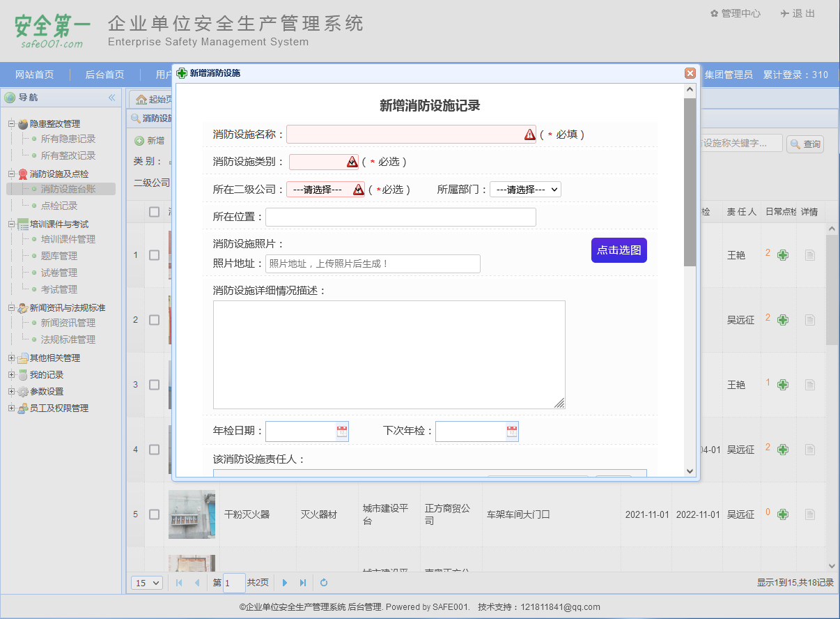Image resolution: width=840 pixels, height=619 pixels.
Task: Click the 新增 add button in toolbar
Action: point(150,141)
